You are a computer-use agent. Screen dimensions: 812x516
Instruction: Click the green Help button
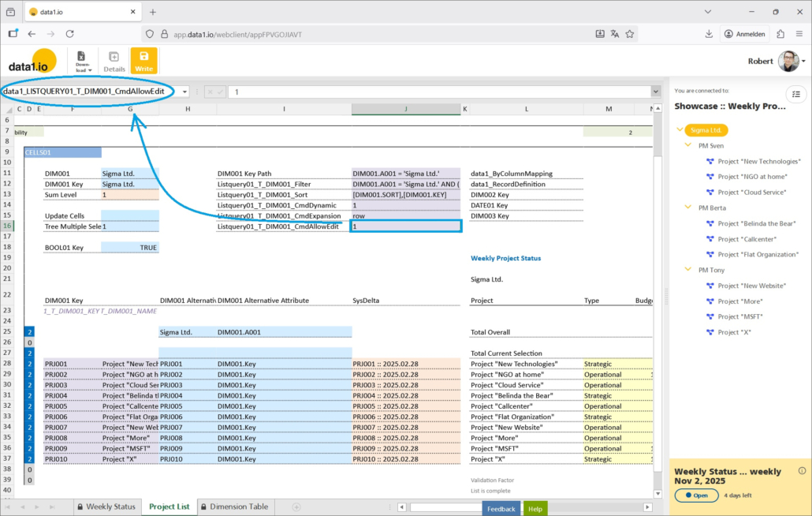click(535, 509)
